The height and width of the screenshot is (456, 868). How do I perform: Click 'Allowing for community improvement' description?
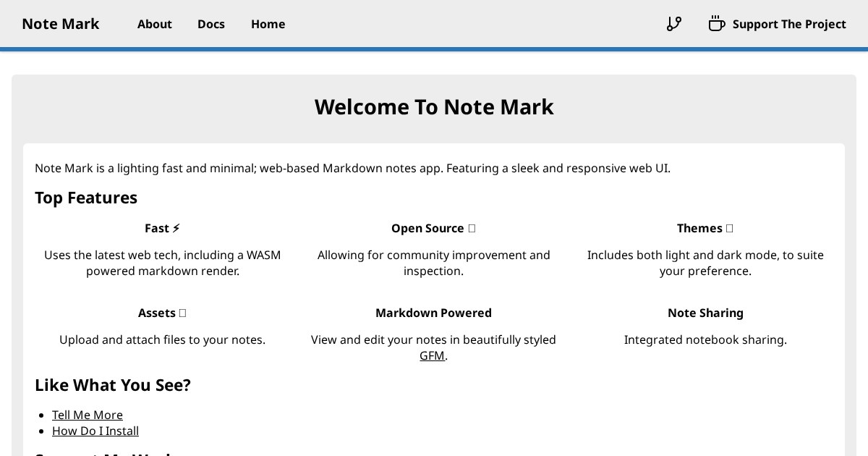click(434, 263)
